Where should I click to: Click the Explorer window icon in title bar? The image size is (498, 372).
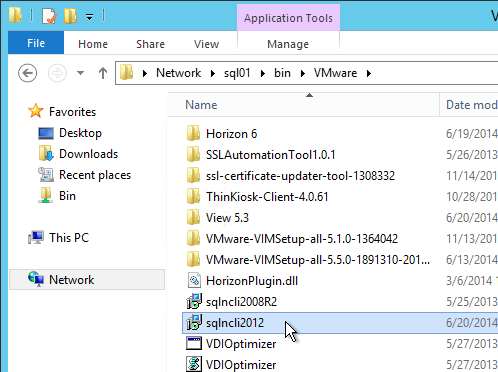15,15
